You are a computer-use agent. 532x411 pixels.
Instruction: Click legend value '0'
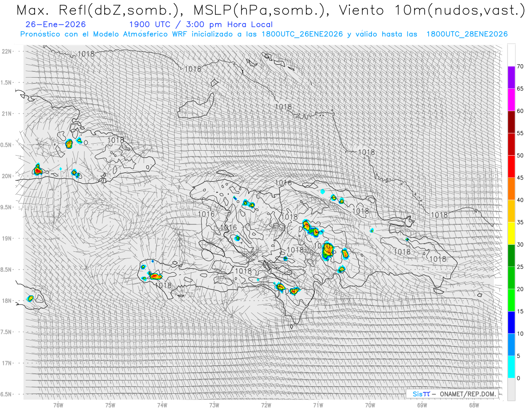click(x=519, y=378)
